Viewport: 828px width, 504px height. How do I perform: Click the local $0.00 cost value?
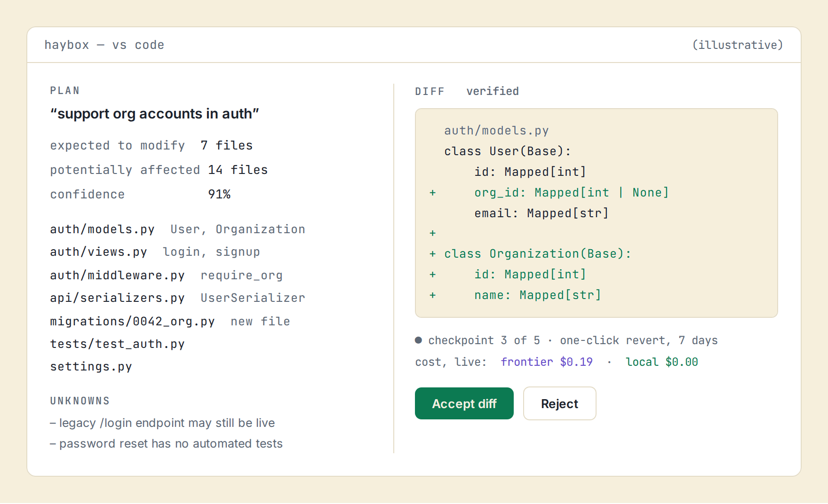(662, 362)
